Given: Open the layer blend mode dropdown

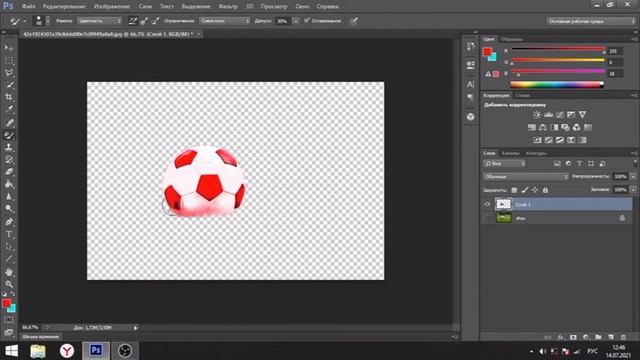Looking at the screenshot, I should tap(526, 177).
